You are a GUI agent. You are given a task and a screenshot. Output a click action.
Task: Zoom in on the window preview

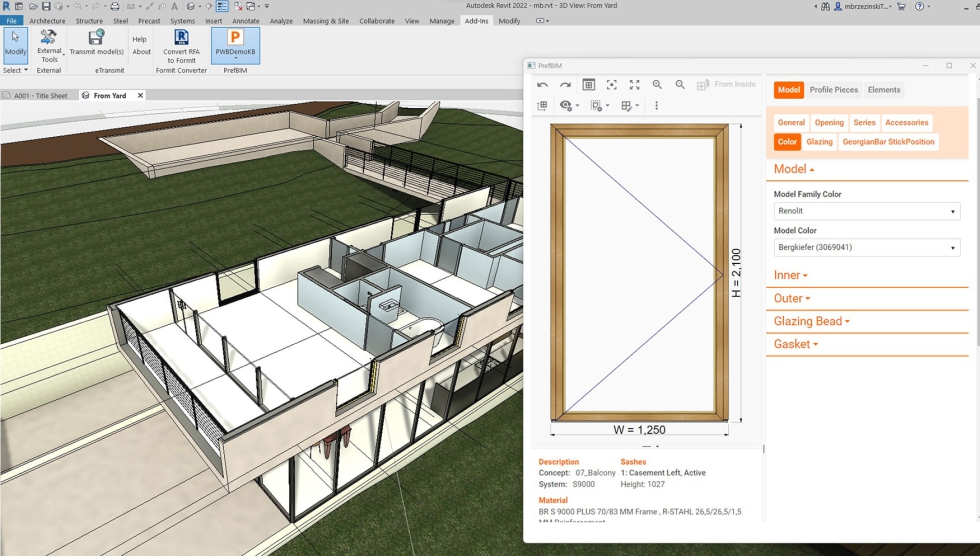coord(657,85)
